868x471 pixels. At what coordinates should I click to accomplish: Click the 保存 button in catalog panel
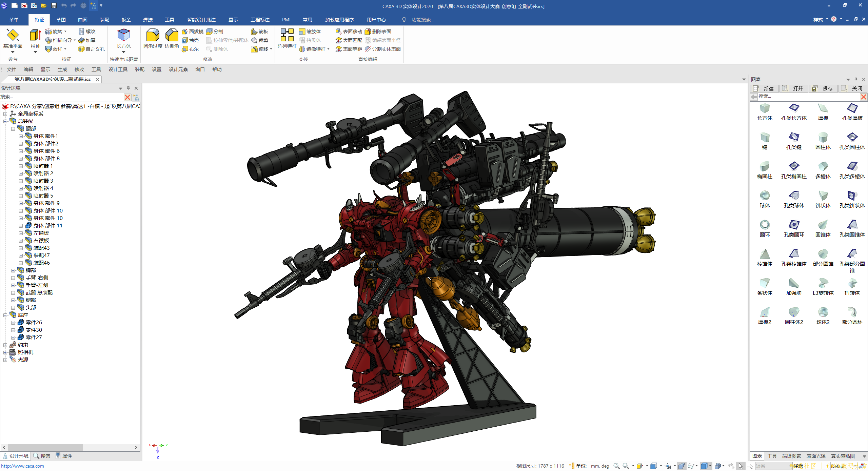coord(823,88)
